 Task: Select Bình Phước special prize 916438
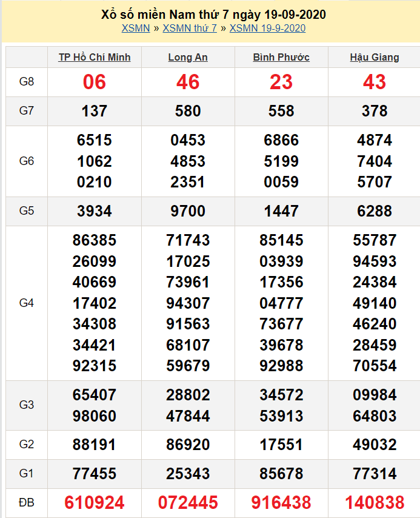(281, 503)
